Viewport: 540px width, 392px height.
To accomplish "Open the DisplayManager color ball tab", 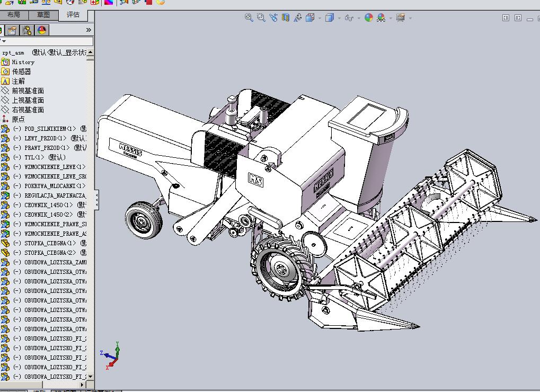I will point(41,30).
